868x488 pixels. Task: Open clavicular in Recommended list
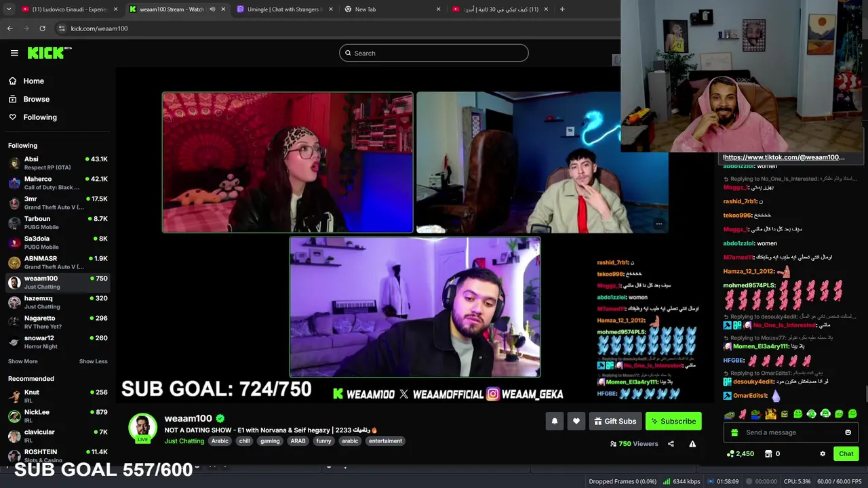(x=58, y=436)
